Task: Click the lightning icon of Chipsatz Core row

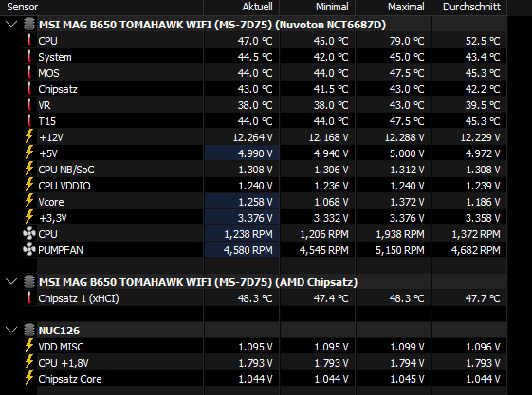Action: (x=29, y=378)
